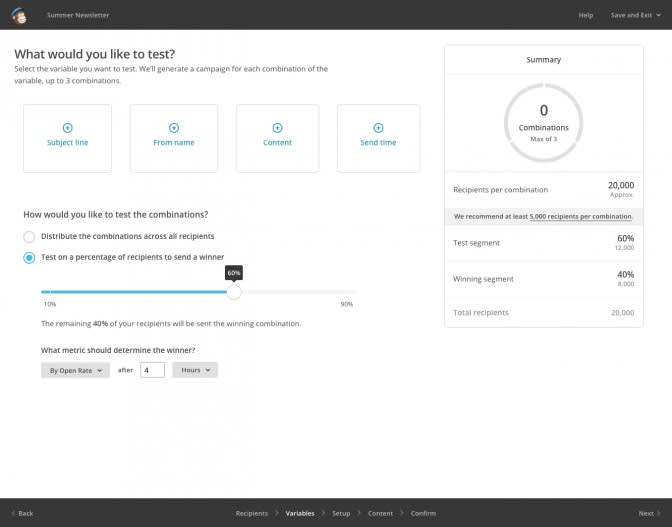The image size is (672, 527).
Task: Open the Help link in header
Action: point(586,15)
